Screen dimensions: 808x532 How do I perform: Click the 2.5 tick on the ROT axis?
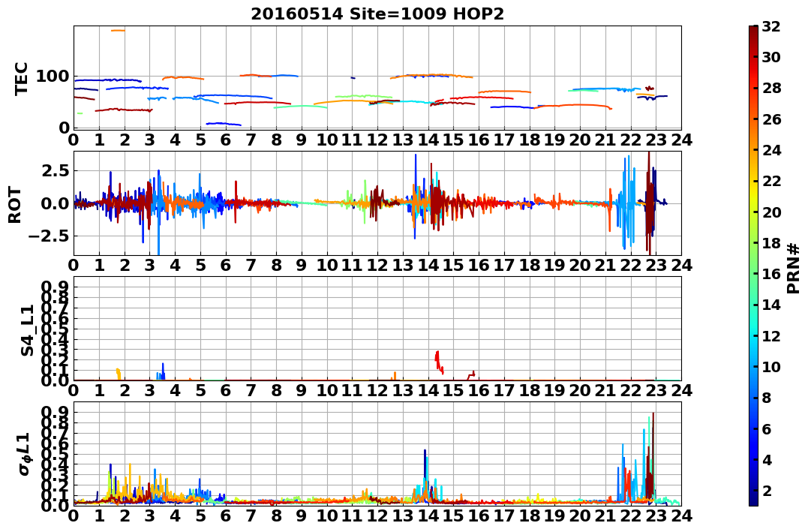(55, 170)
